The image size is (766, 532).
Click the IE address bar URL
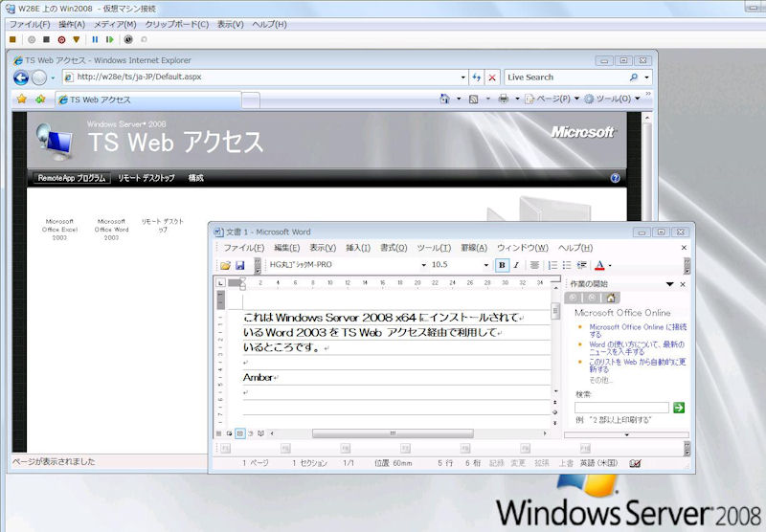click(x=139, y=77)
